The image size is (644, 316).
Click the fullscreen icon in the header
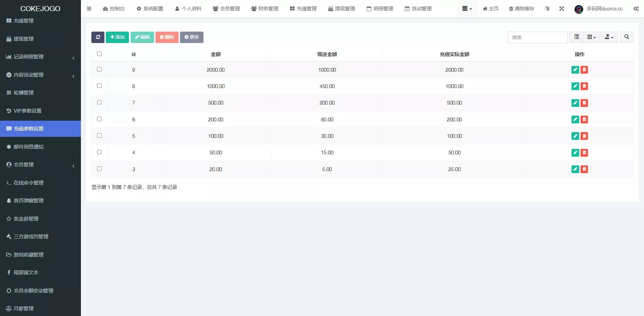tap(561, 9)
